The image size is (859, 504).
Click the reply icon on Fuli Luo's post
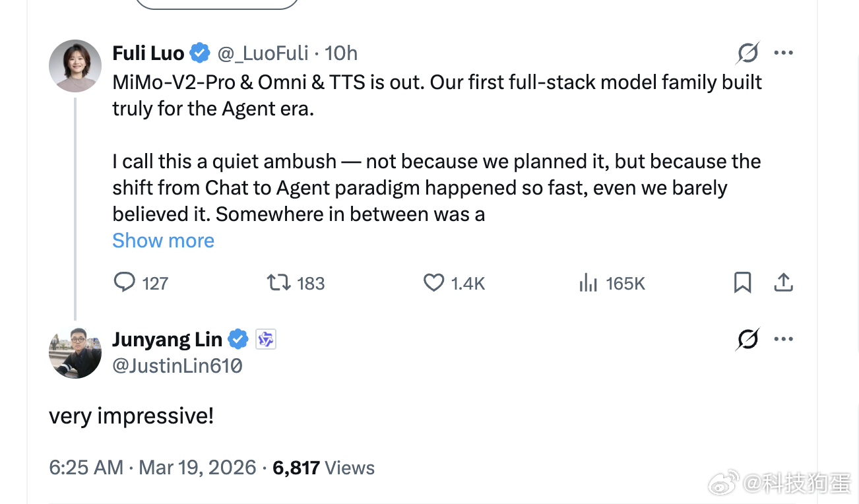125,283
